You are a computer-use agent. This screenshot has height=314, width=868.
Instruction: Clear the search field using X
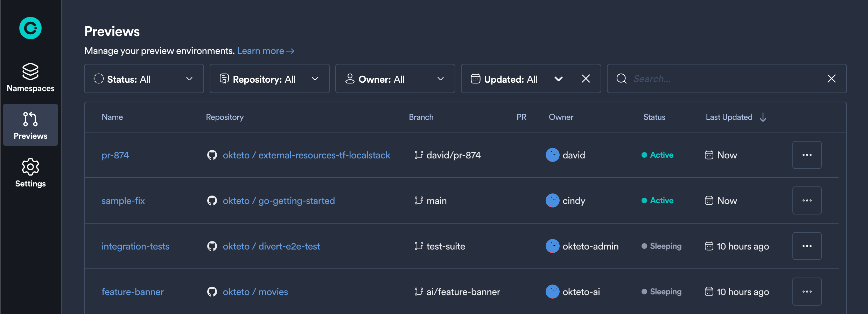point(831,79)
